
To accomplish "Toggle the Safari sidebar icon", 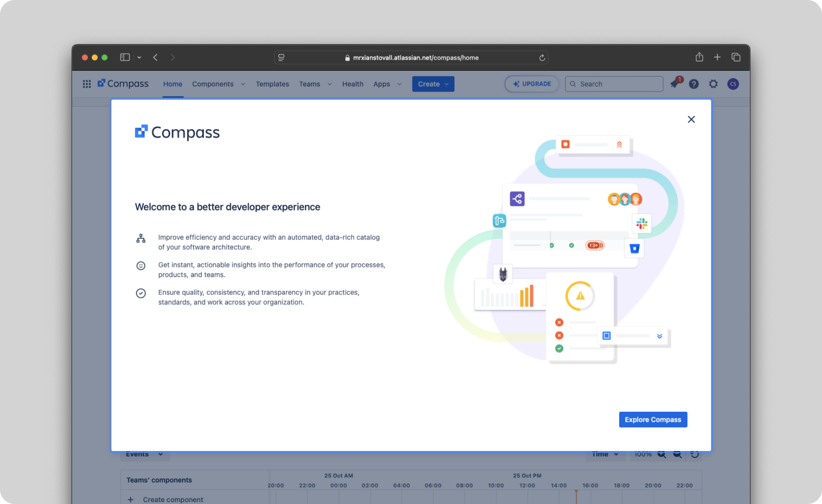I will 125,58.
